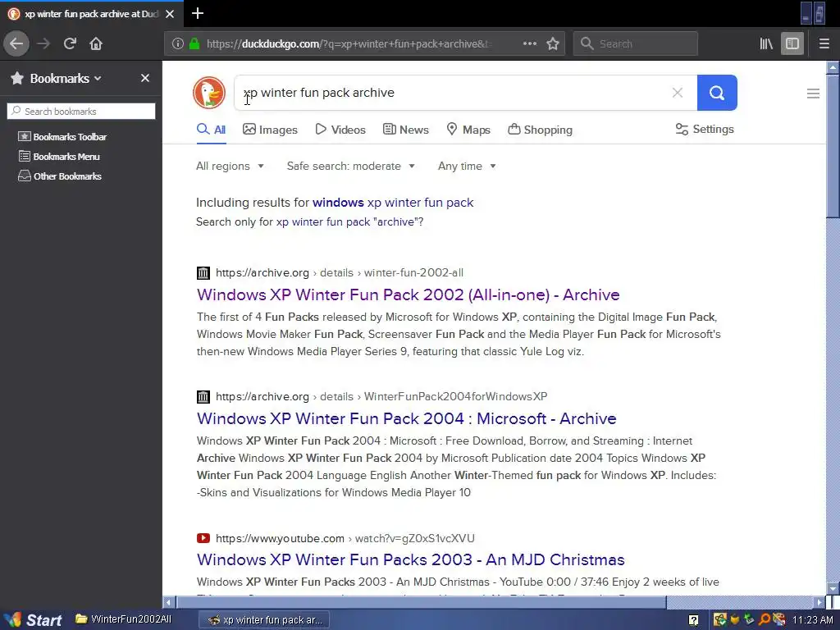The image size is (840, 630).
Task: Click the vertical scrollbar thumb
Action: [833, 146]
